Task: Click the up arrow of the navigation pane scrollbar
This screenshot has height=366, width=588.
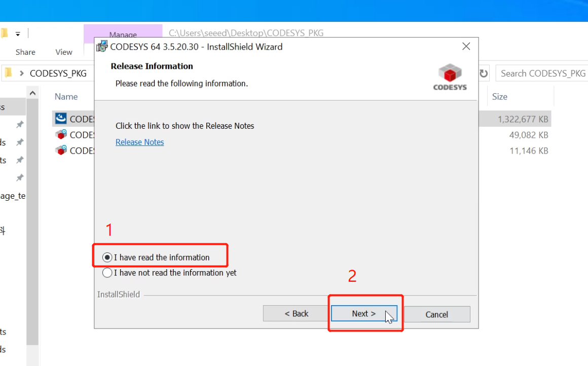Action: (32, 93)
